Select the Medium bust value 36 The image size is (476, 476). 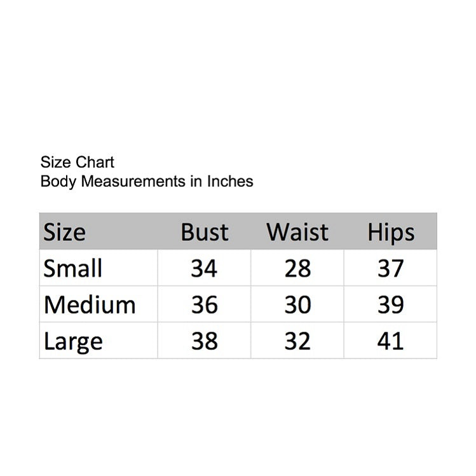coord(204,305)
